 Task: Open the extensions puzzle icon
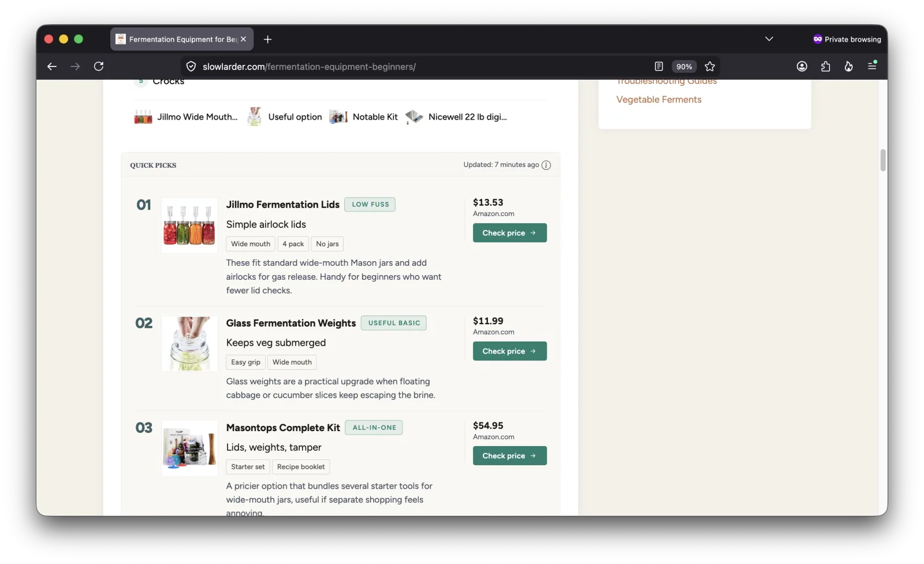[825, 66]
